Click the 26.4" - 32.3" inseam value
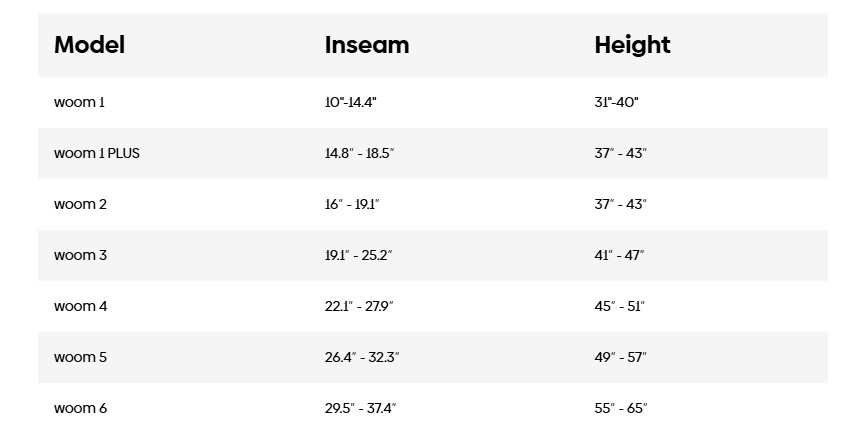This screenshot has width=854, height=444. [362, 357]
